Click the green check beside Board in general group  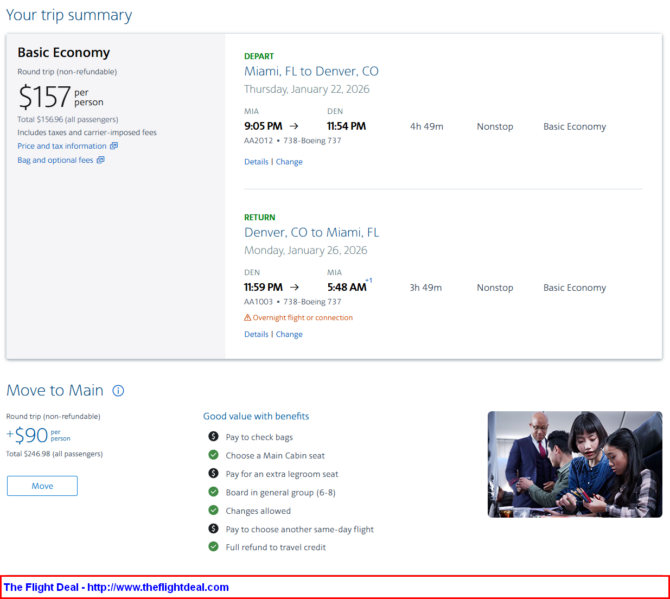tap(213, 492)
